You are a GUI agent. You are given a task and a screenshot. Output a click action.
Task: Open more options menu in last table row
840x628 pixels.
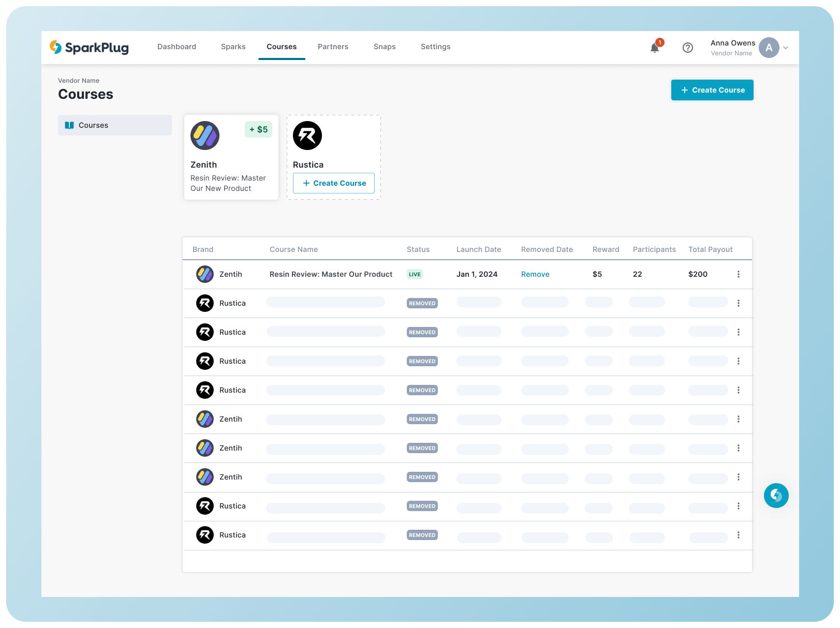[x=739, y=535]
